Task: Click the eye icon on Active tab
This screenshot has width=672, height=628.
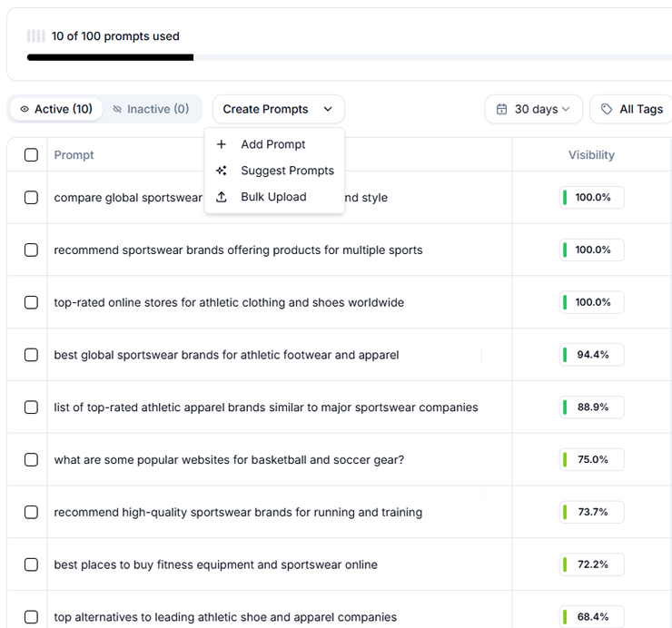Action: click(x=25, y=109)
